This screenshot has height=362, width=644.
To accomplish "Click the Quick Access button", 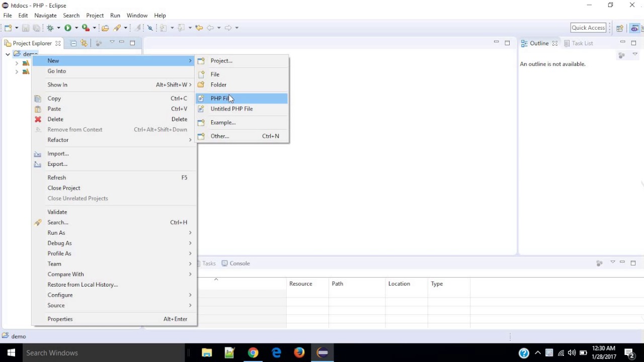I will pos(588,28).
